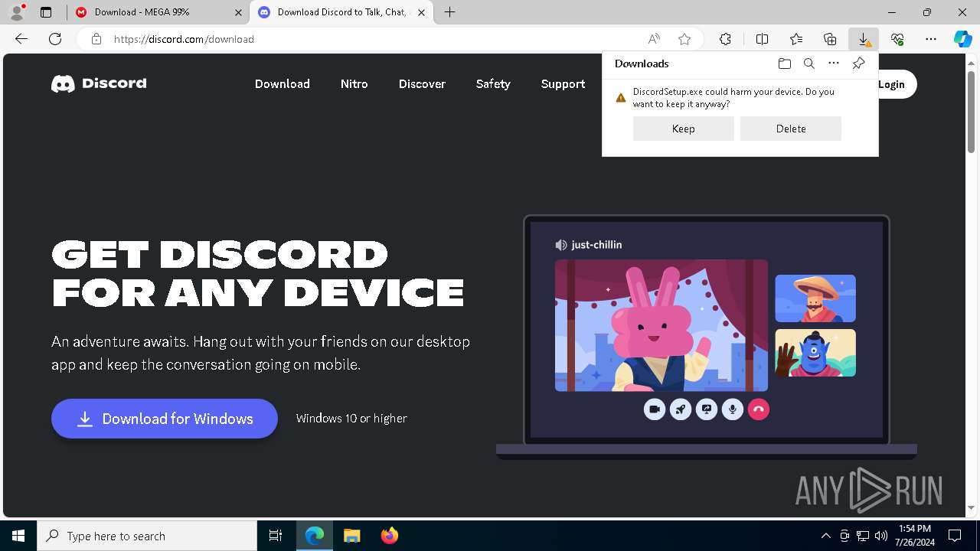Open the Windows Start menu
Viewport: 980px width, 551px height.
(x=18, y=536)
